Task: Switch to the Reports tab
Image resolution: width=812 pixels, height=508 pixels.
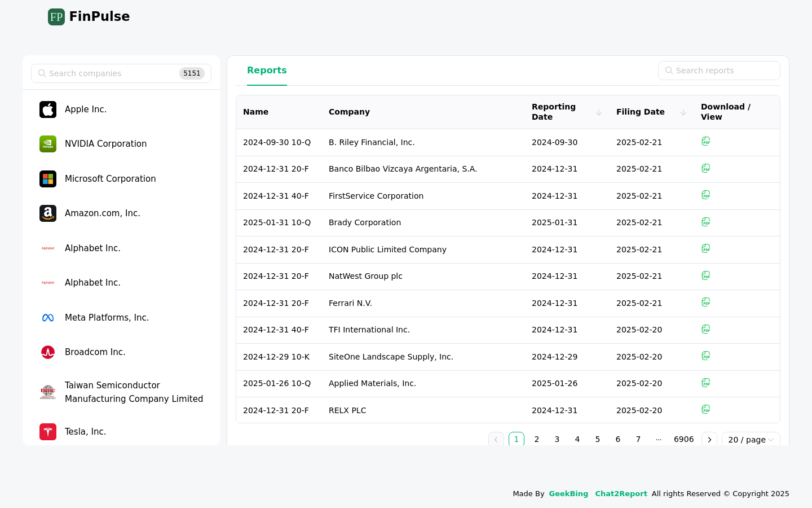Action: point(267,71)
